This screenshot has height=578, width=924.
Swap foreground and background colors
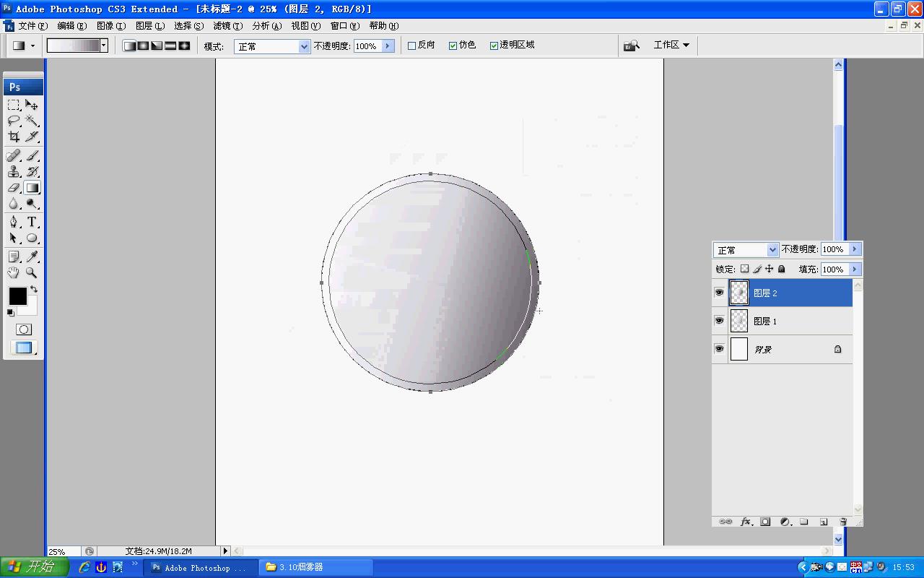[x=34, y=289]
